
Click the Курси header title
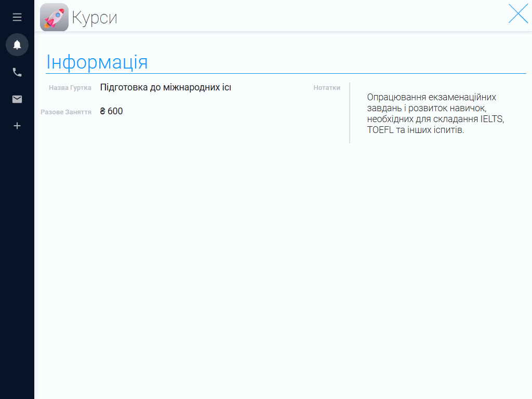[95, 18]
